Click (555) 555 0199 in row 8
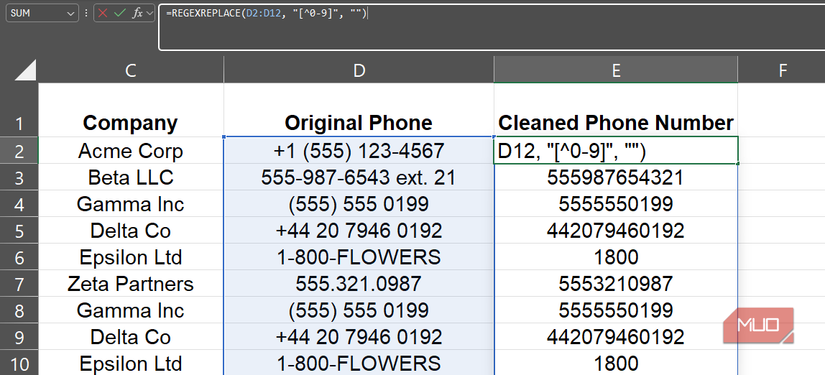Viewport: 825px width, 375px height. tap(359, 310)
